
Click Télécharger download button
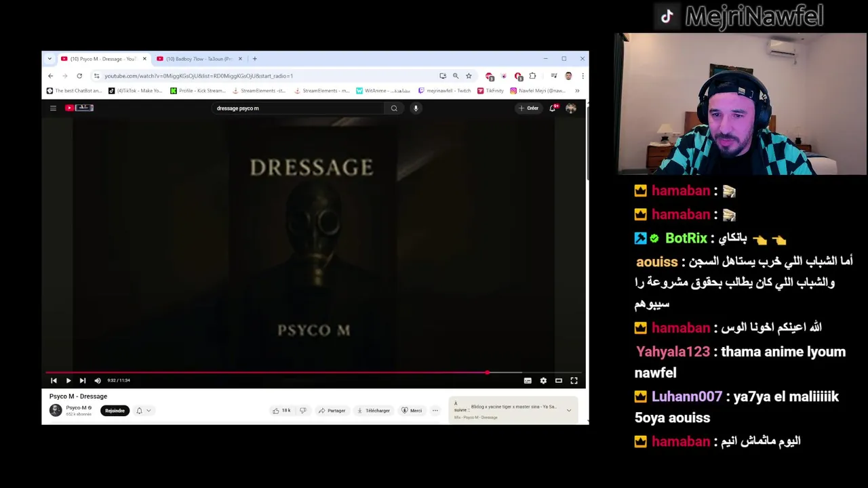[x=374, y=411]
